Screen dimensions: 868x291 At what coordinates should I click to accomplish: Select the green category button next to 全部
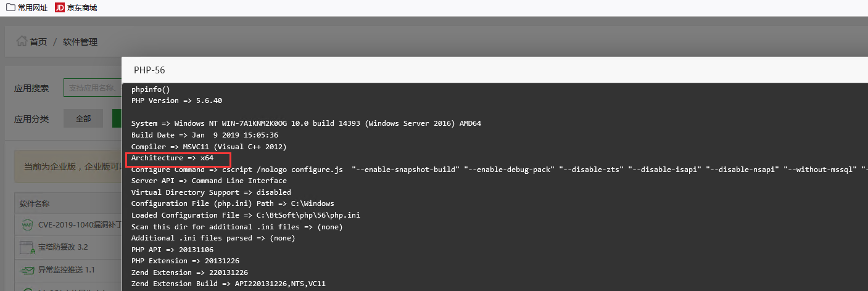point(117,119)
